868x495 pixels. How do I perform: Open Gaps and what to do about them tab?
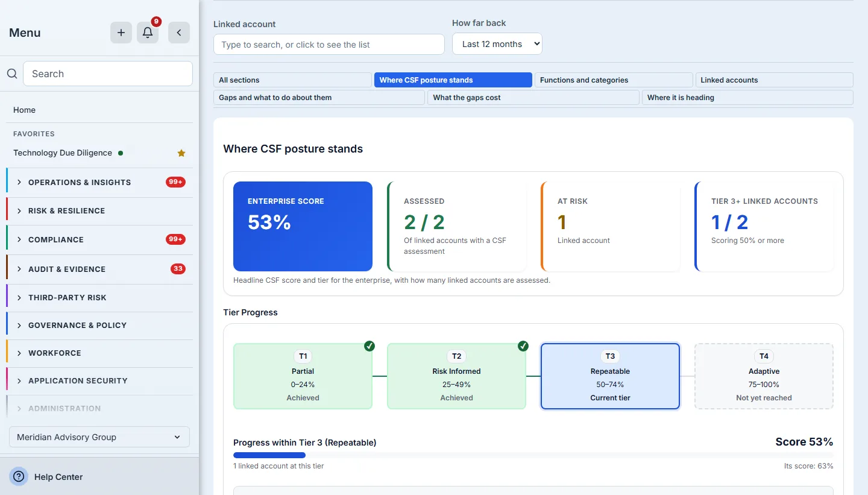point(319,98)
